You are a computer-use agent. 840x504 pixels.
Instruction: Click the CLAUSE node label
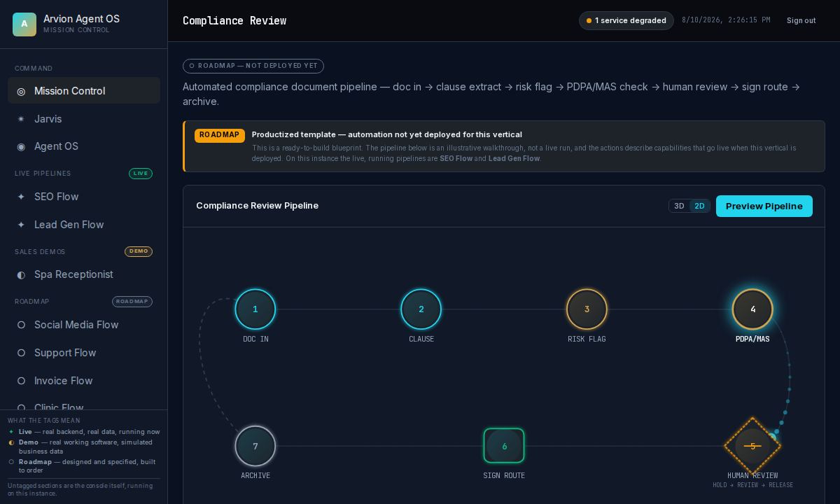point(421,339)
